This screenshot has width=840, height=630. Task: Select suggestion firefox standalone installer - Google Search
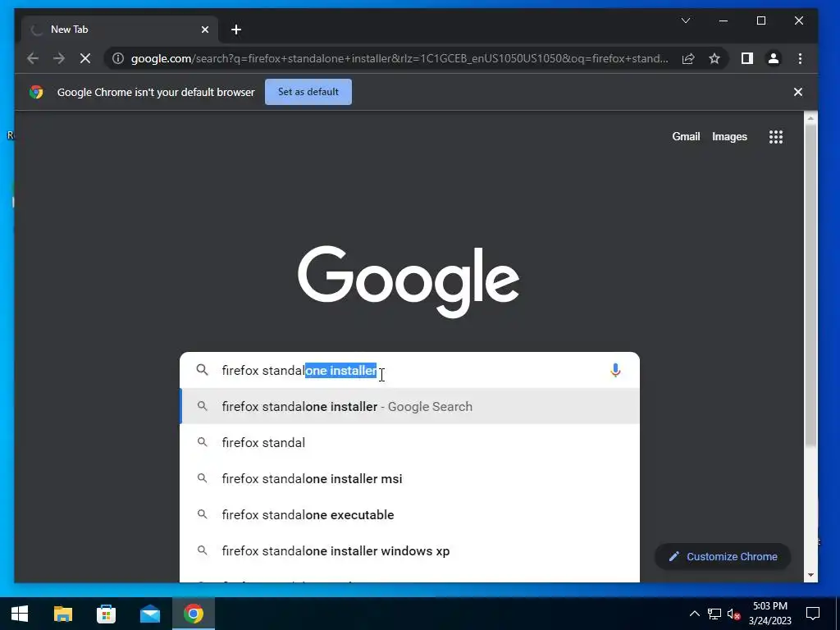(x=409, y=407)
